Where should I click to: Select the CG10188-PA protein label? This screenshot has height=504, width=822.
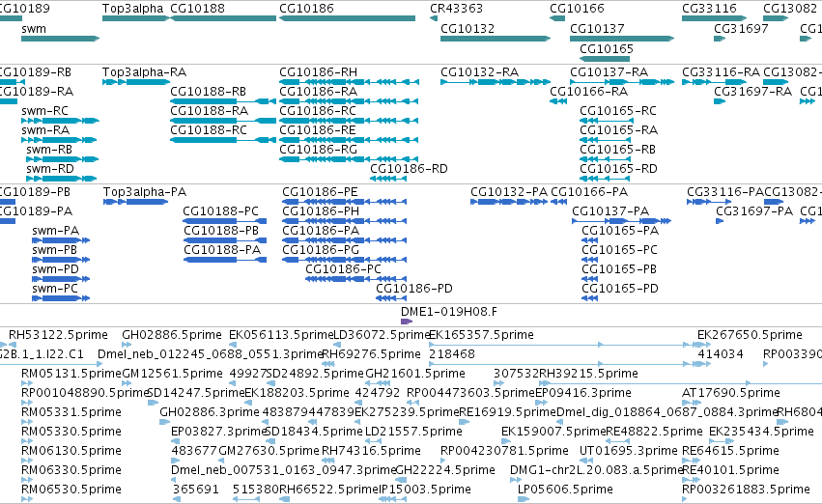(x=222, y=250)
